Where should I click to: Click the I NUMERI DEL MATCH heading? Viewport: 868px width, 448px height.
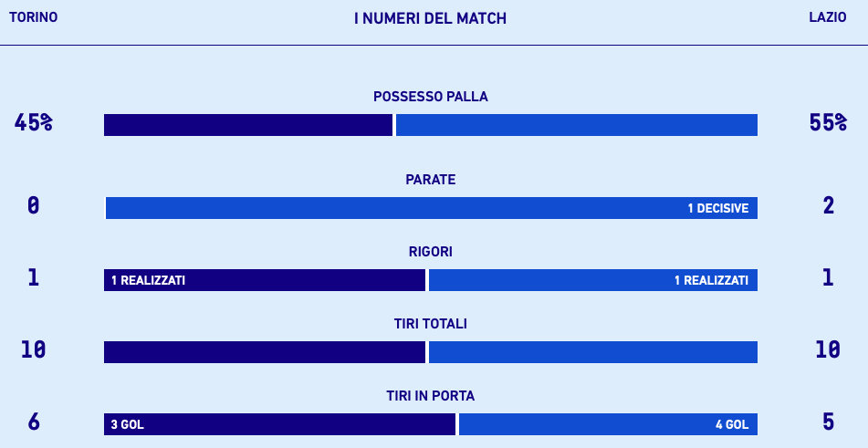click(430, 18)
